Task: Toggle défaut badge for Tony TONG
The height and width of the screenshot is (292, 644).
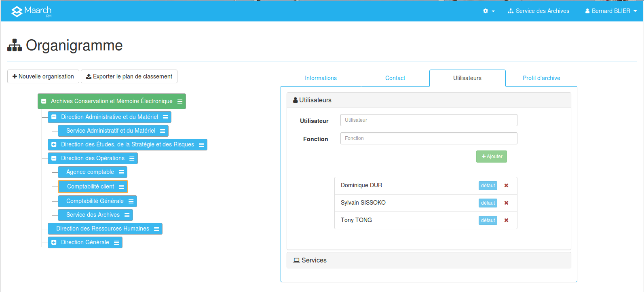Action: click(x=488, y=220)
